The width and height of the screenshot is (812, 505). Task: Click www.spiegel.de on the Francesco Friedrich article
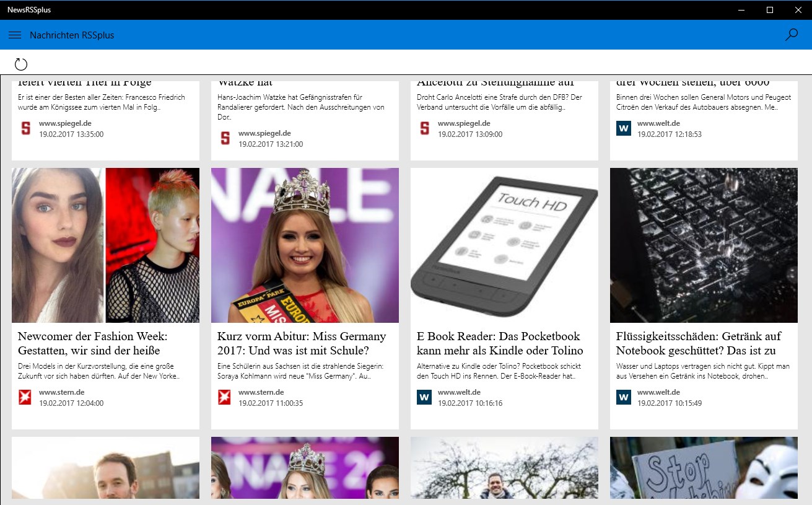click(65, 123)
